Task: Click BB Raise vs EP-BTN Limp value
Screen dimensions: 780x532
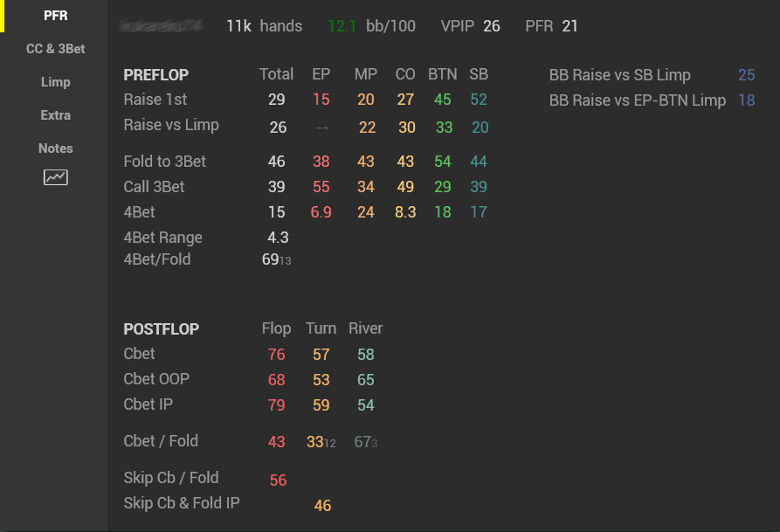Action: pyautogui.click(x=746, y=100)
